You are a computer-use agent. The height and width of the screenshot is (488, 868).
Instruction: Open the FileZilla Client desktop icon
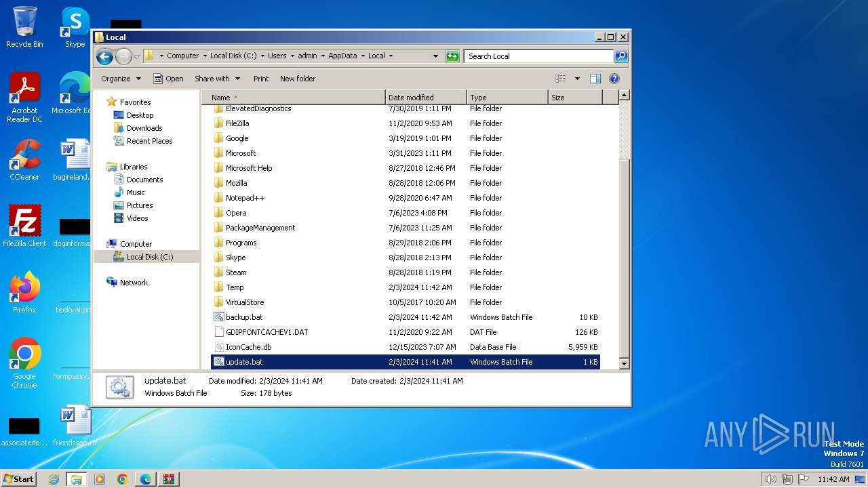[x=24, y=226]
